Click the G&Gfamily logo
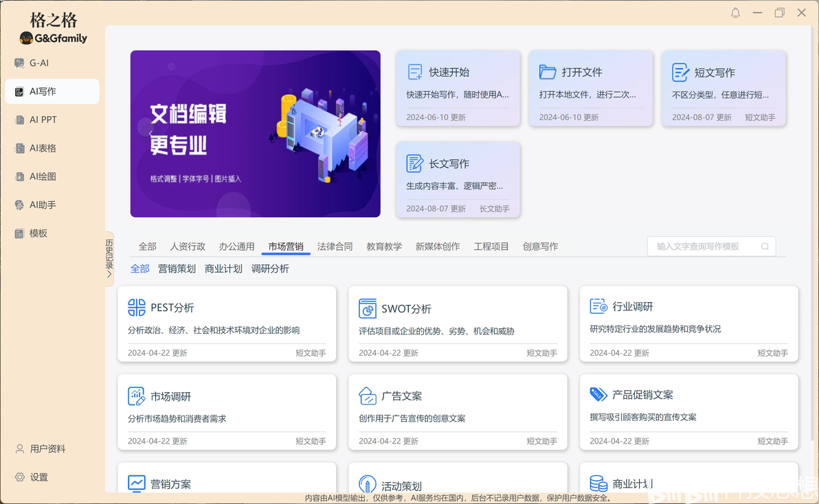Image resolution: width=819 pixels, height=504 pixels. click(x=54, y=38)
